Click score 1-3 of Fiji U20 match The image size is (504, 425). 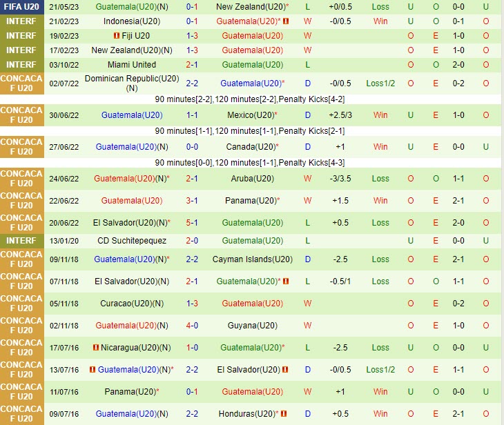[x=192, y=36]
